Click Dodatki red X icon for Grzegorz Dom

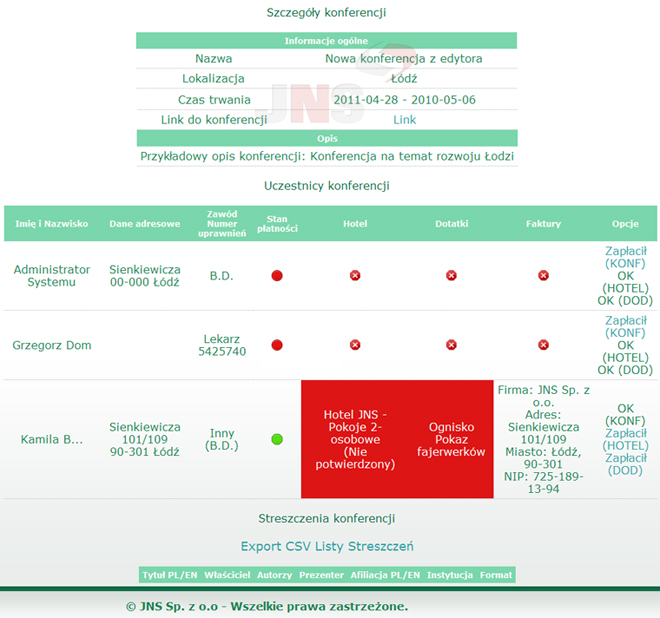pos(451,345)
